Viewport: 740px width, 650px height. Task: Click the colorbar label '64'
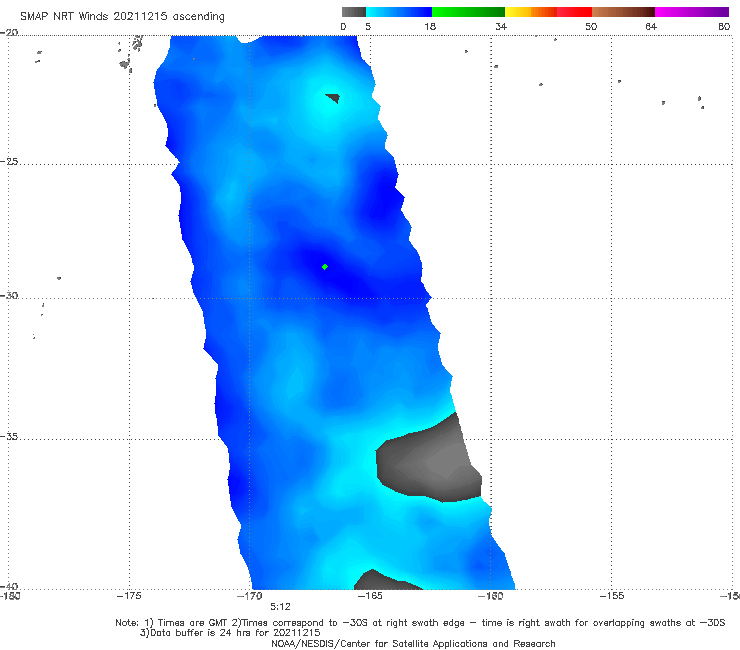click(x=651, y=27)
